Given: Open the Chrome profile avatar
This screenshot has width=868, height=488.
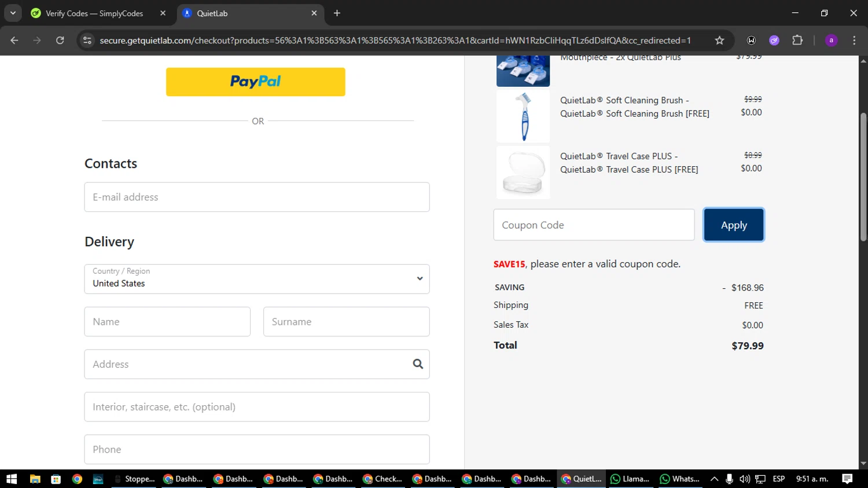Looking at the screenshot, I should point(831,41).
